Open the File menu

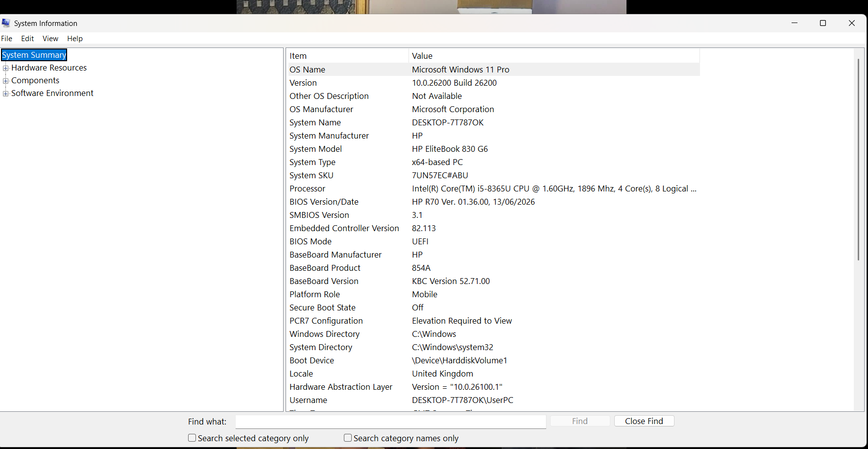[7, 39]
